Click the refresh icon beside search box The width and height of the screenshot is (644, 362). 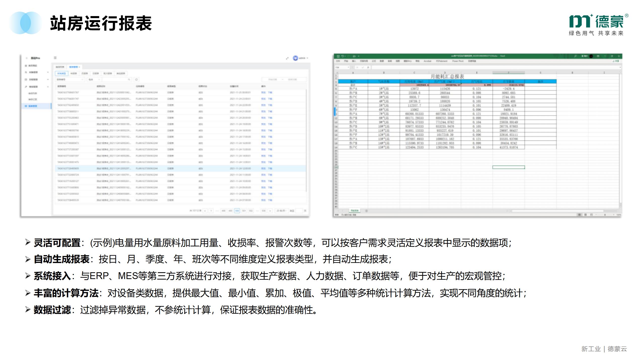pos(136,79)
